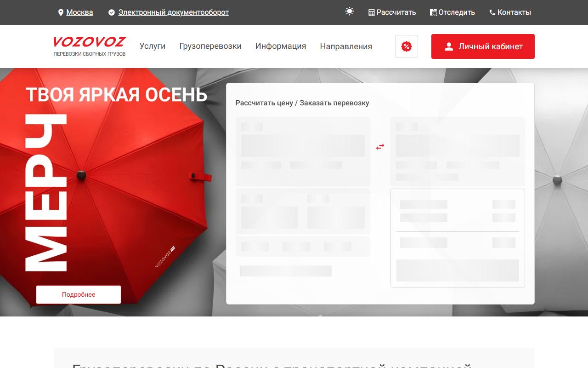Click the Личный кабинет button
The image size is (588, 368).
pos(483,46)
